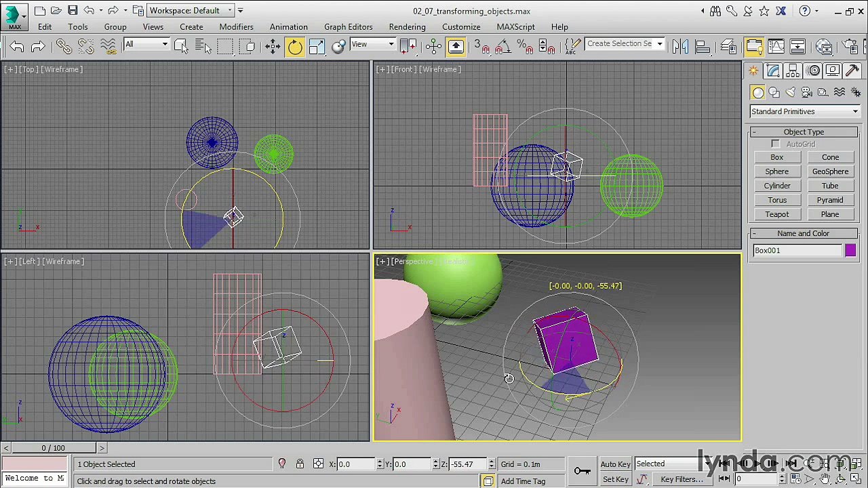Open the Render Setup teapot icon

tap(850, 46)
